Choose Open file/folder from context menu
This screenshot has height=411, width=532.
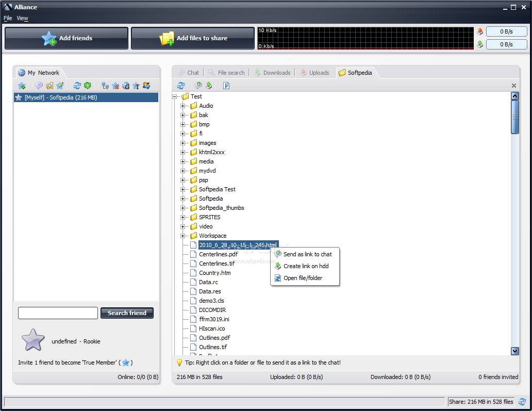tap(305, 278)
